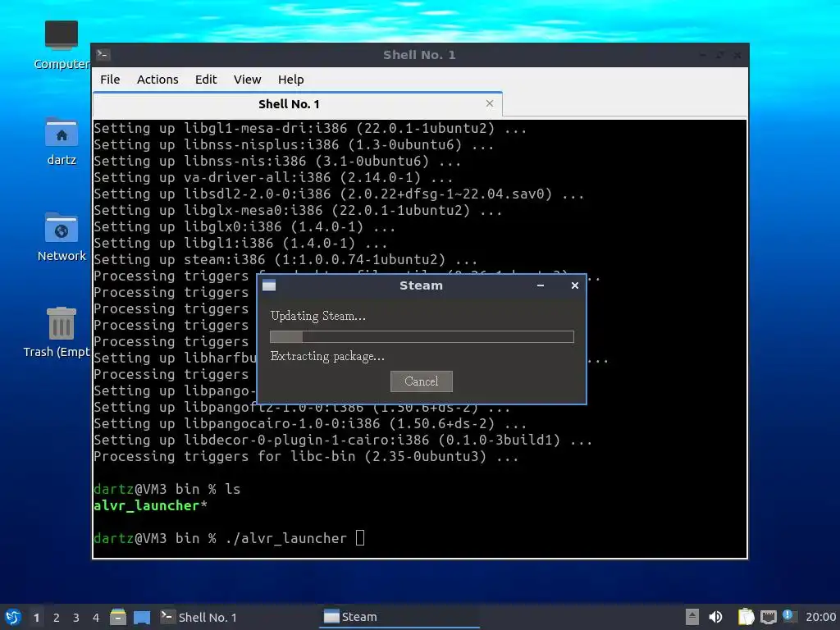Viewport: 840px width, 630px height.
Task: Switch to workspace 2
Action: tap(57, 618)
